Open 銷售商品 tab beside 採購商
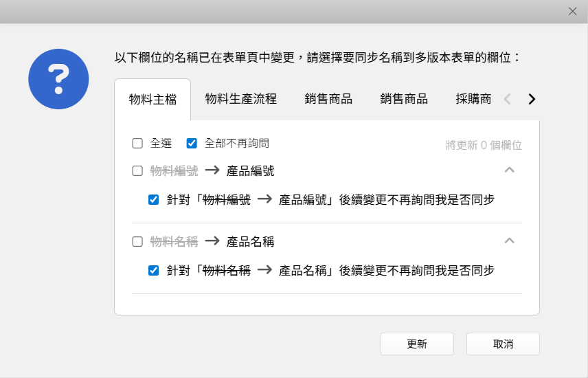The height and width of the screenshot is (378, 588). [404, 99]
